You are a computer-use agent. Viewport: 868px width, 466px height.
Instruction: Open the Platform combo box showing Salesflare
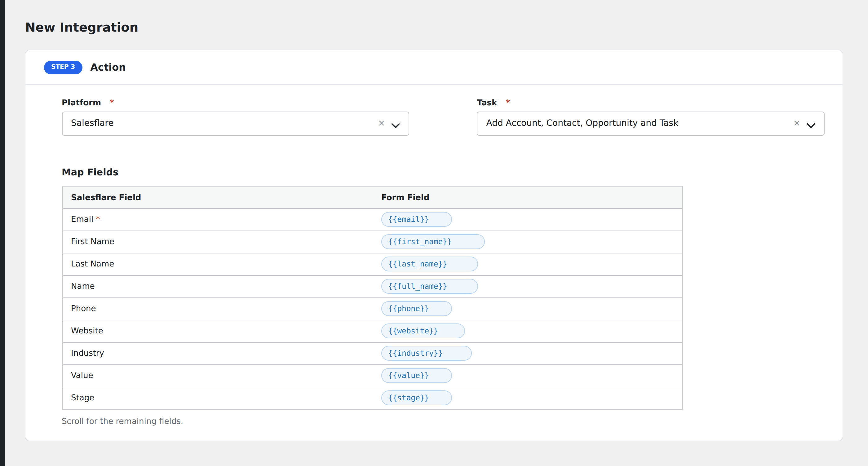pos(235,124)
